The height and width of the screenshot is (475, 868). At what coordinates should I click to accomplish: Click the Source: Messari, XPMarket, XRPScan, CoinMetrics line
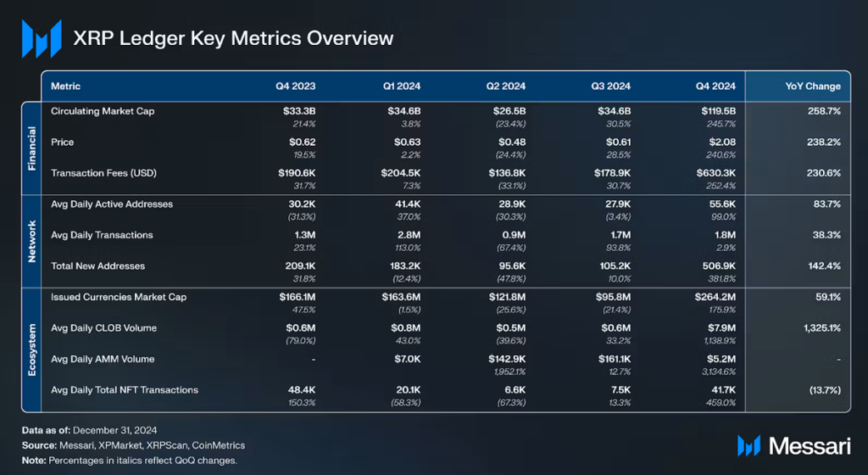coord(133,445)
